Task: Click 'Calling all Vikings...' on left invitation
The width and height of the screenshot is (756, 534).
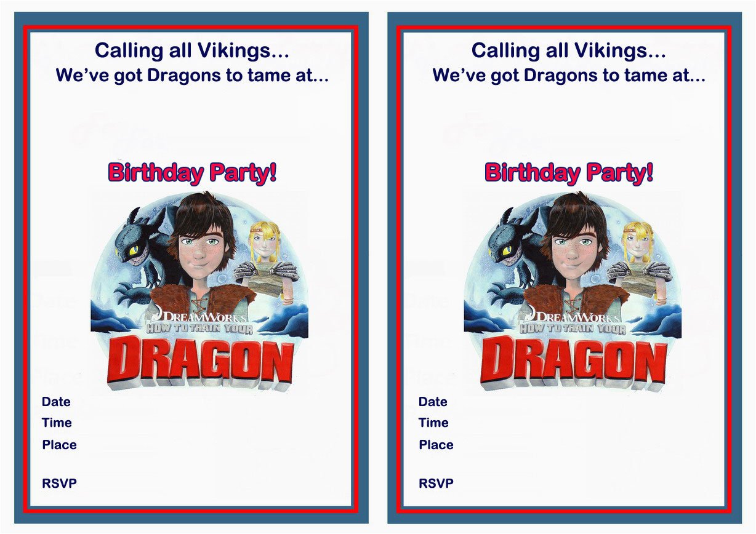Action: 192,50
